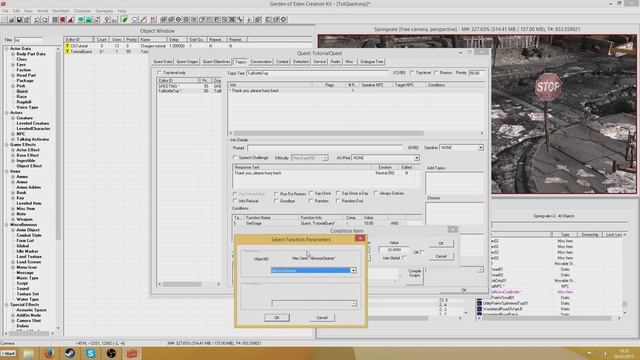This screenshot has width=640, height=360.
Task: Click the Object Window Filter field
Action: 28,40
